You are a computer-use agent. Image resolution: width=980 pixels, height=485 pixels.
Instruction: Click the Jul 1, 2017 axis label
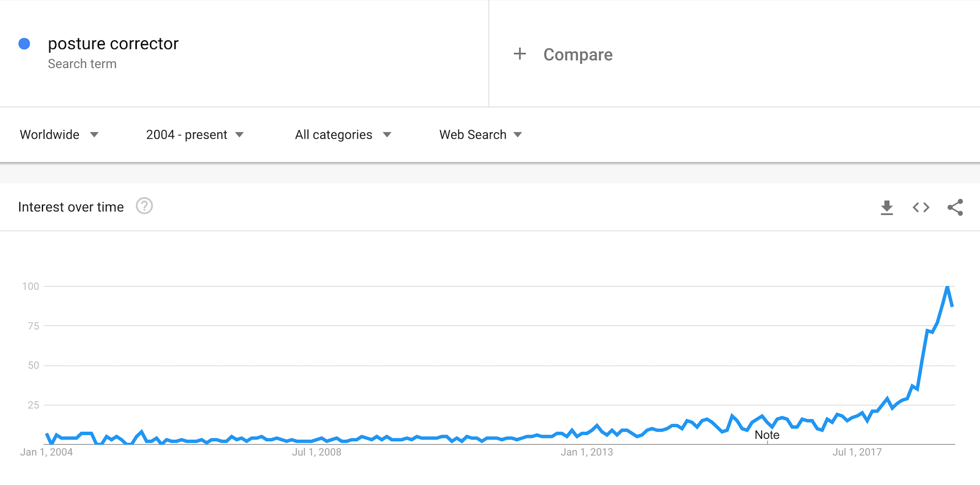tap(857, 452)
